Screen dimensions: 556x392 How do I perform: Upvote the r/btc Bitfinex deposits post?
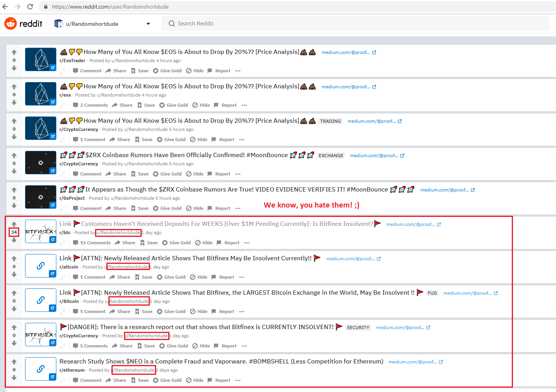[14, 224]
